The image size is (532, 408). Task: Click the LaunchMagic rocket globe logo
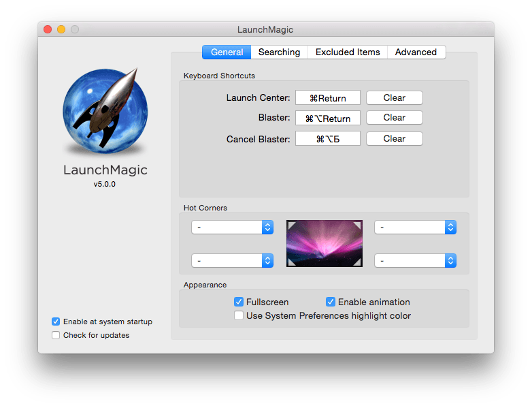105,111
